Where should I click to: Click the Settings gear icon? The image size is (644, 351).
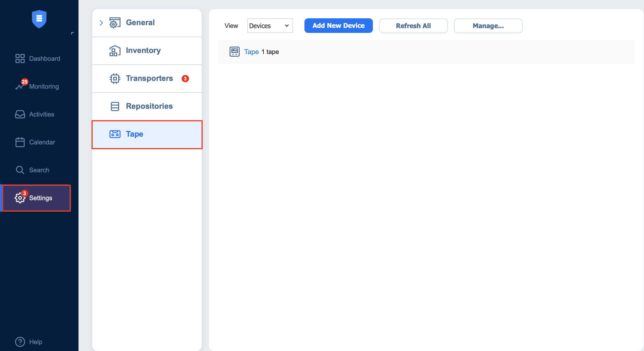pyautogui.click(x=20, y=198)
